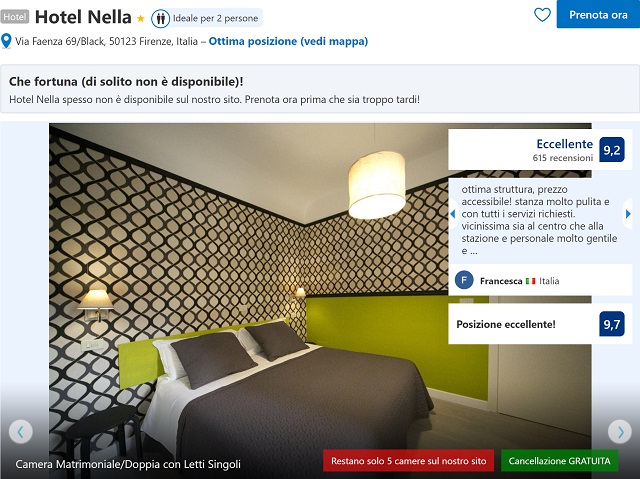Click the Prenota ora button
This screenshot has height=479, width=640.
tap(598, 14)
